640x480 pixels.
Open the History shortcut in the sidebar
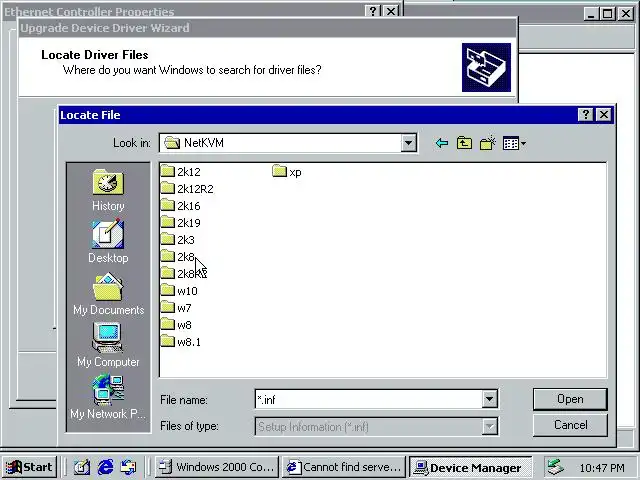108,190
